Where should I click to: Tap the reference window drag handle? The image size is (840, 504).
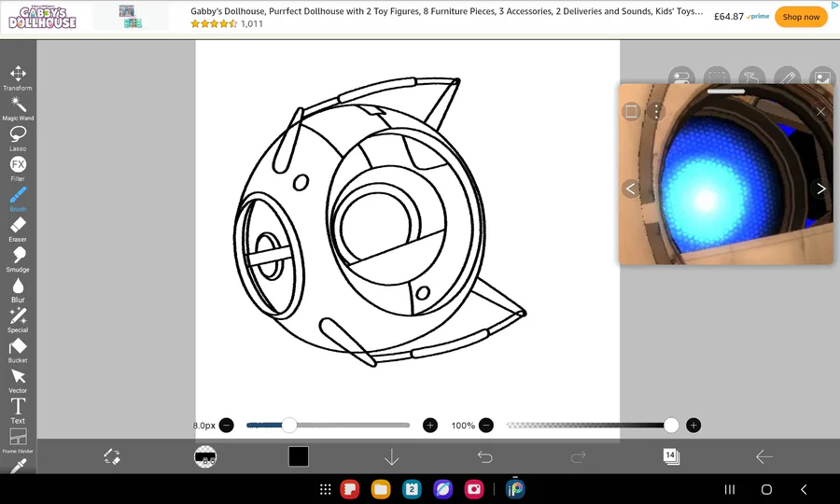[x=726, y=91]
